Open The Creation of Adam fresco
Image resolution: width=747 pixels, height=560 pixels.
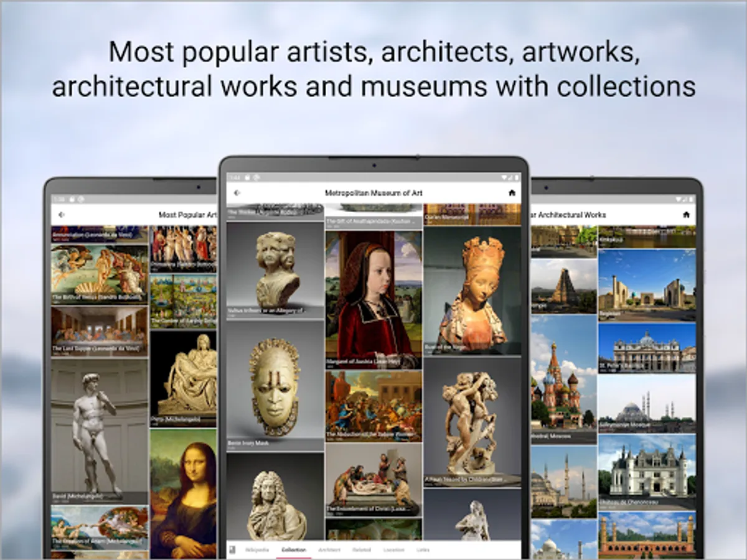(100, 527)
